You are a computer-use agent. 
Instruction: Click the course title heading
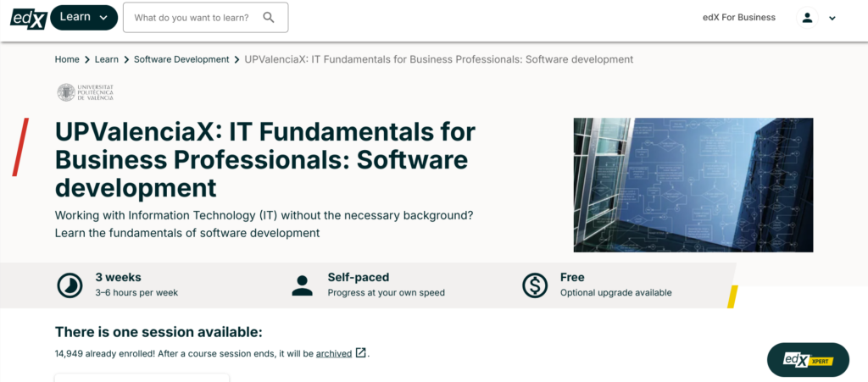click(x=264, y=160)
